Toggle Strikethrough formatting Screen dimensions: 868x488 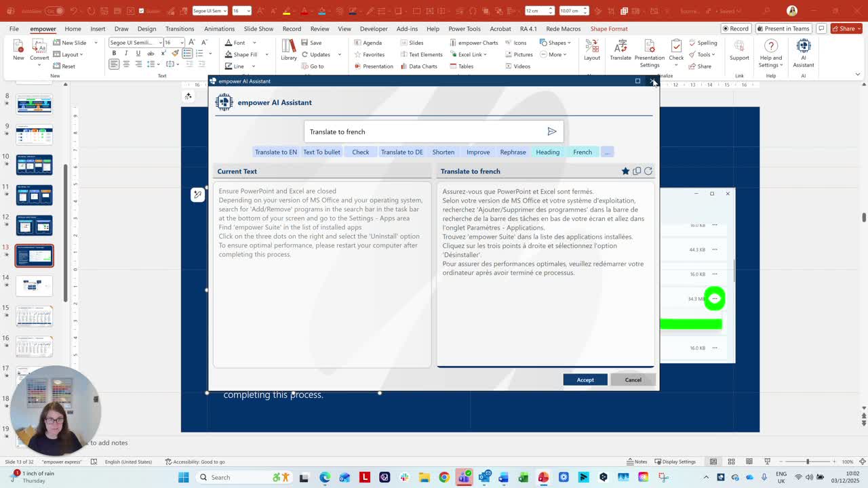click(x=151, y=54)
